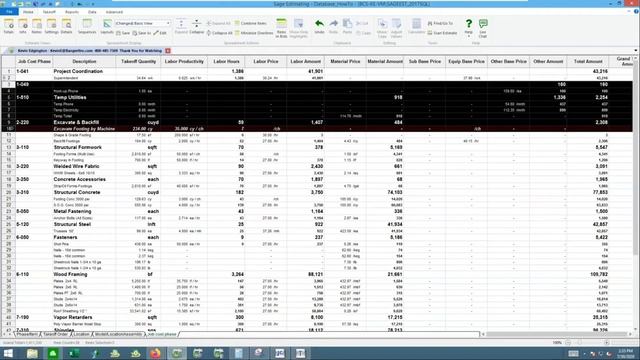This screenshot has height=360, width=640.
Task: Click the Layouts ribbon icon
Action: [x=107, y=26]
